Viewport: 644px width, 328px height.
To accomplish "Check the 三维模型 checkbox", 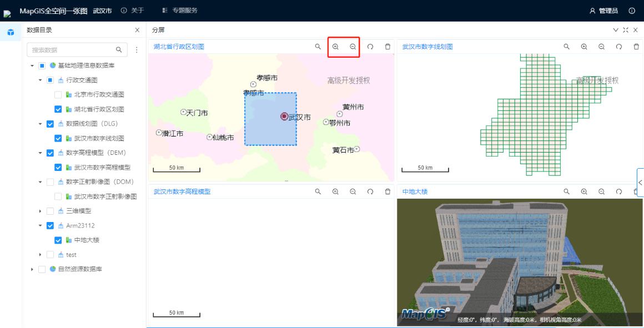I will [x=50, y=211].
